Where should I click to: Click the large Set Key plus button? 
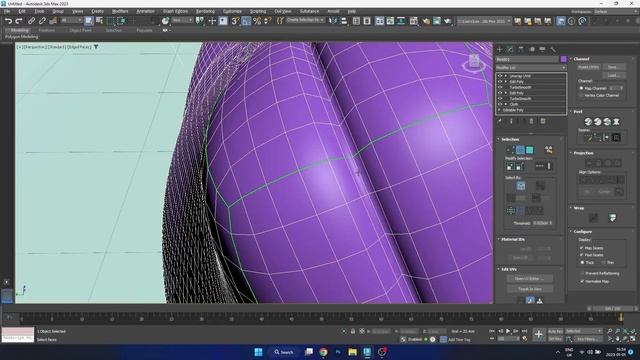[x=539, y=335]
